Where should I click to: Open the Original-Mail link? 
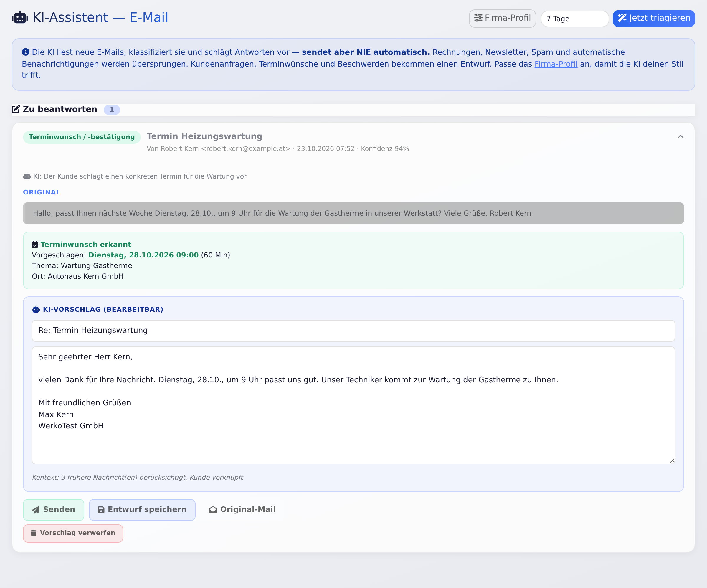(x=242, y=510)
